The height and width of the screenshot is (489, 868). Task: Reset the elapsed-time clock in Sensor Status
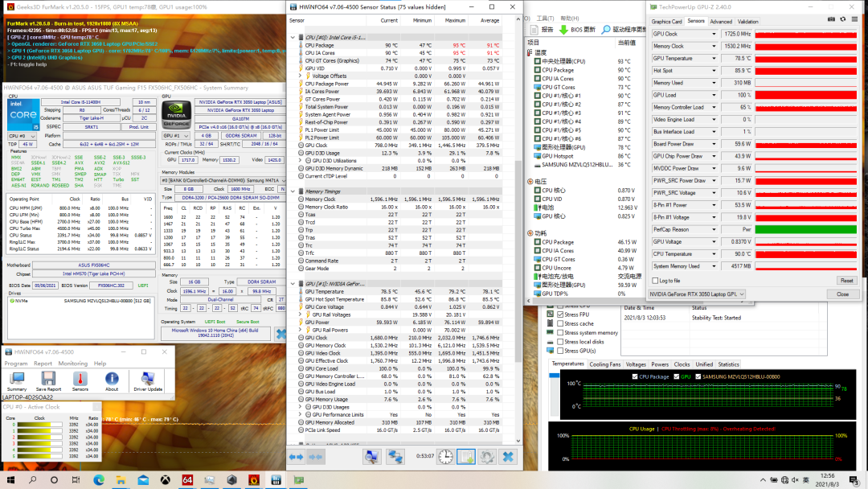point(445,457)
